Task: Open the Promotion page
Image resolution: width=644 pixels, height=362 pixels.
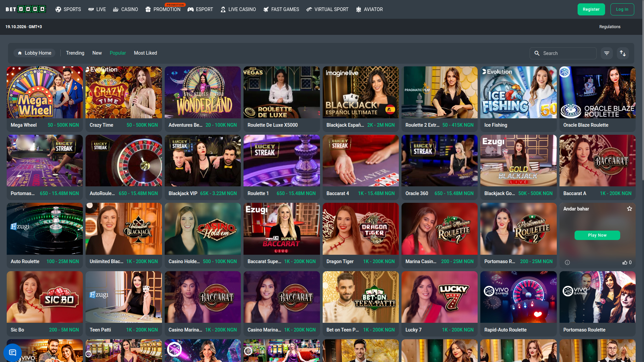Action: coord(163,9)
